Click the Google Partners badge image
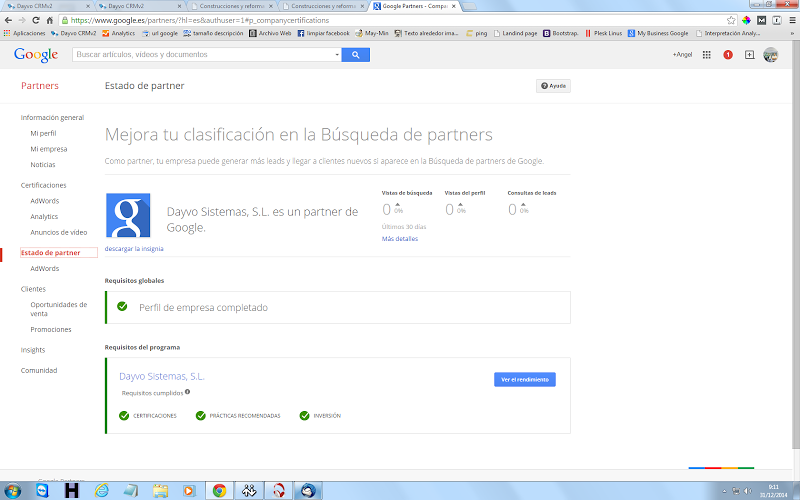The width and height of the screenshot is (800, 500). pyautogui.click(x=128, y=215)
